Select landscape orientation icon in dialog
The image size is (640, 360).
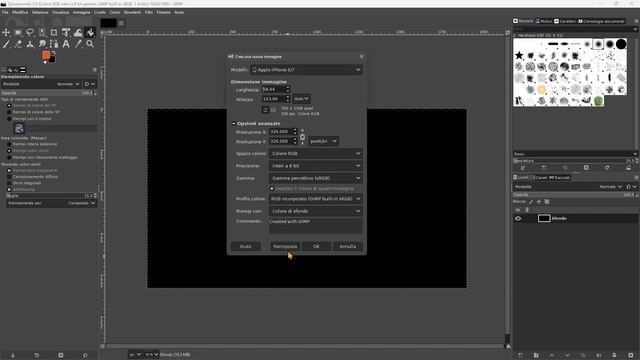pos(273,110)
